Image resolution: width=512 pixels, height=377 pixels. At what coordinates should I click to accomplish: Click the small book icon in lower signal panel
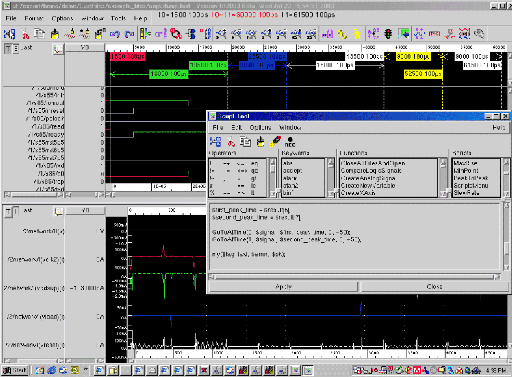pos(59,211)
